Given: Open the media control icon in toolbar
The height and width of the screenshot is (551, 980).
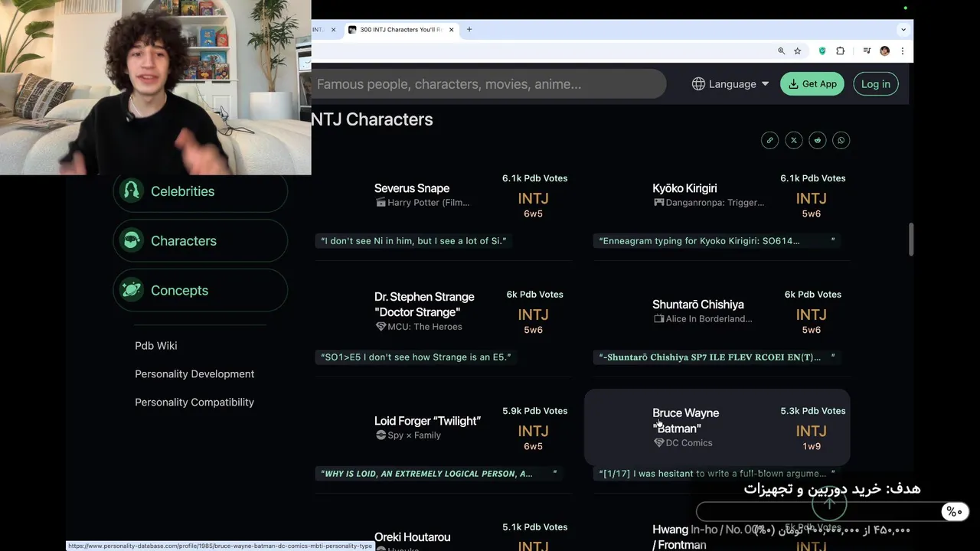Looking at the screenshot, I should (867, 51).
